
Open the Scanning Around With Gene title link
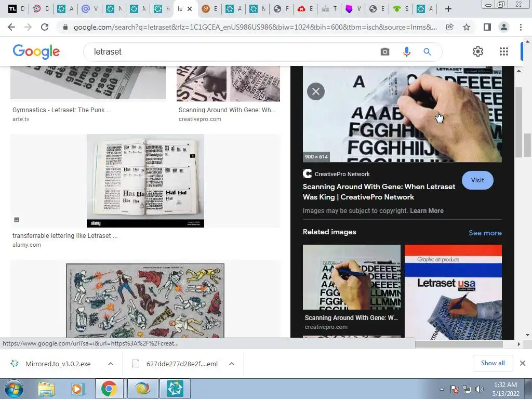[379, 192]
